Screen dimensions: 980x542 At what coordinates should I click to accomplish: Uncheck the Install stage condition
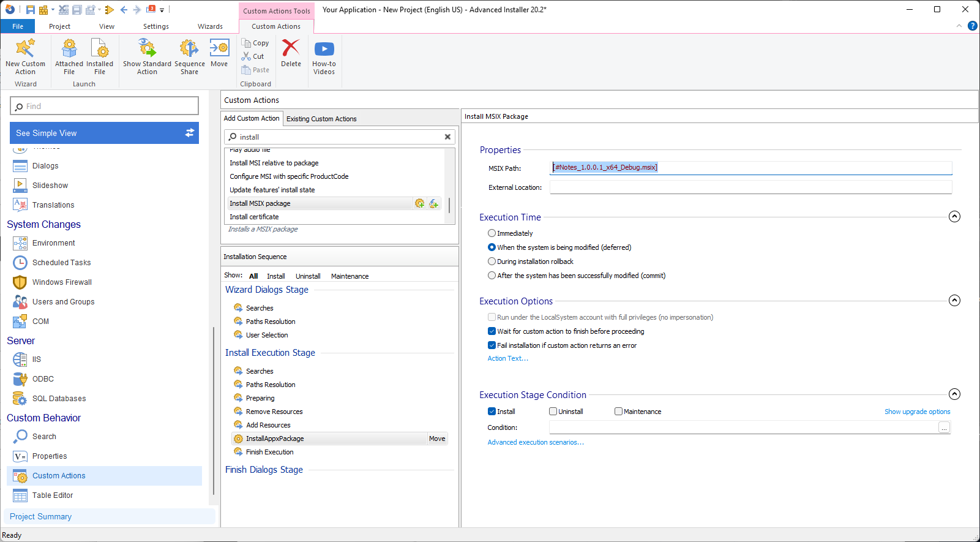click(x=492, y=412)
